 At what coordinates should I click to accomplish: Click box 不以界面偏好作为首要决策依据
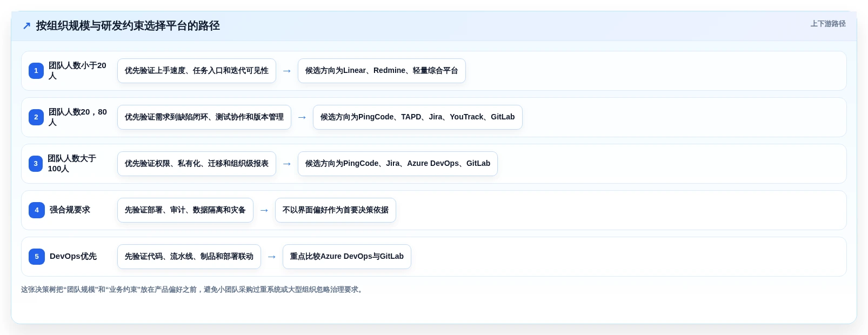(336, 210)
